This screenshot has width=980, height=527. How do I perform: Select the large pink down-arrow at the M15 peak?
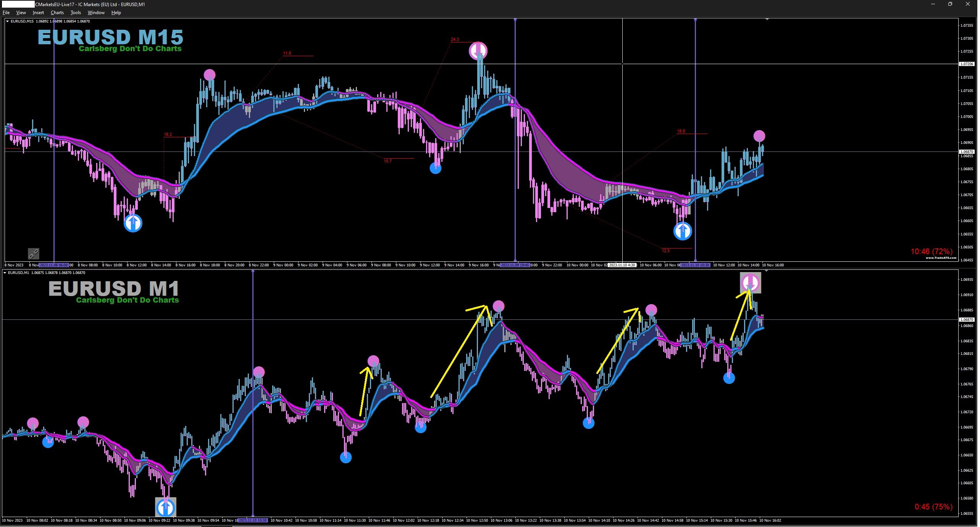[x=478, y=51]
